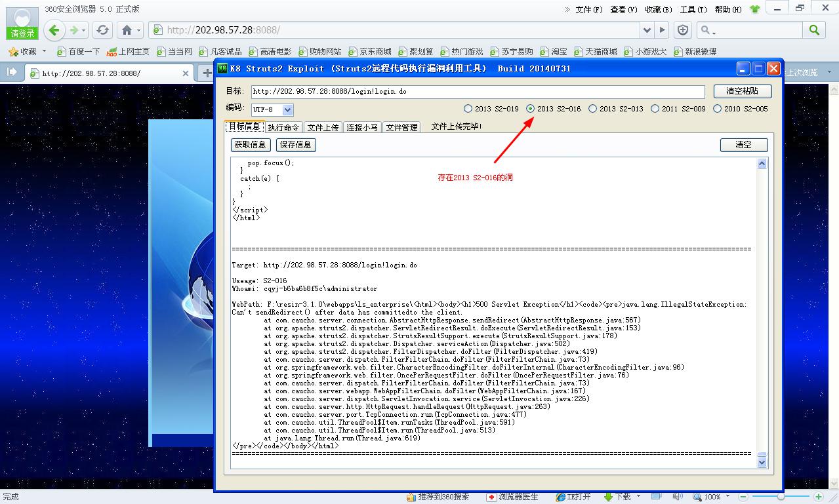The height and width of the screenshot is (504, 839).
Task: Switch to the 连接小马 tab
Action: [x=362, y=127]
